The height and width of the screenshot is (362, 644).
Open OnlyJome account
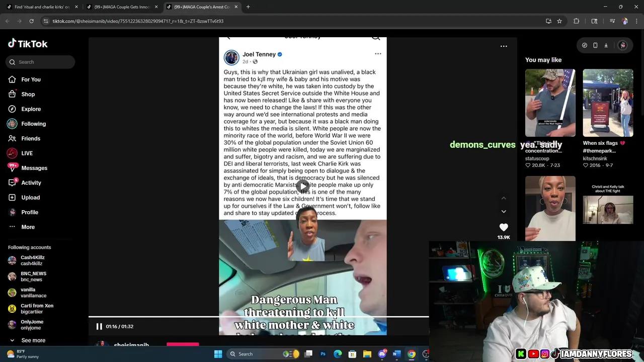point(32,325)
